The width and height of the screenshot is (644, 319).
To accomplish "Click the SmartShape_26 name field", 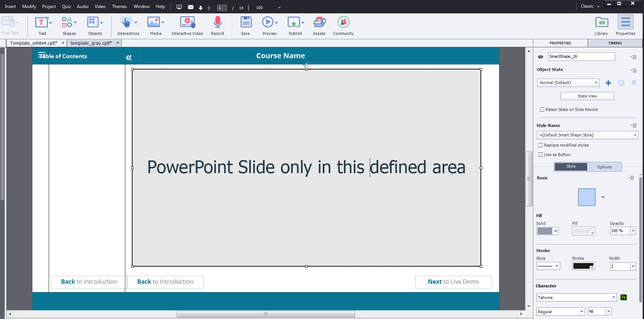I will pyautogui.click(x=581, y=56).
